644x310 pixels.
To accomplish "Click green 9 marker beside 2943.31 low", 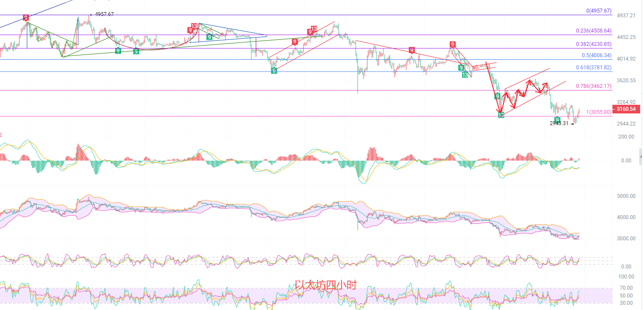I will [x=557, y=119].
